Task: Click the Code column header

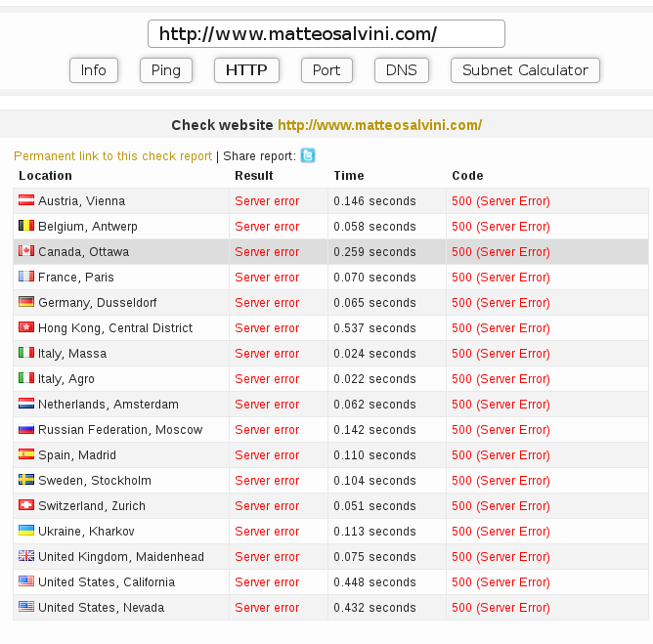Action: coord(467,176)
